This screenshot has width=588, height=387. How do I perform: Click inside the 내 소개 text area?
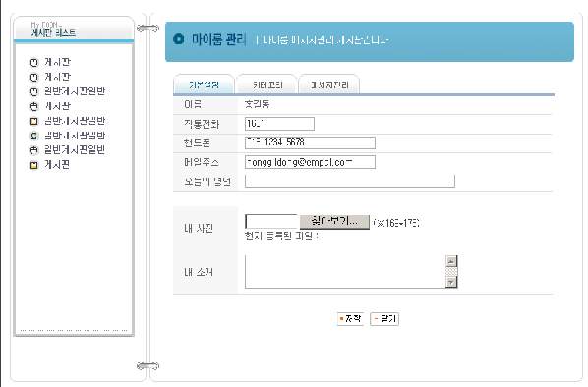tap(345, 272)
